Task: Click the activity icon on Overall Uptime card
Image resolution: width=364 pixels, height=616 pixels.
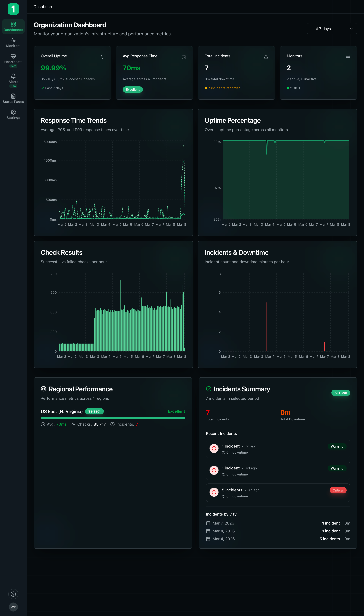Action: point(102,57)
